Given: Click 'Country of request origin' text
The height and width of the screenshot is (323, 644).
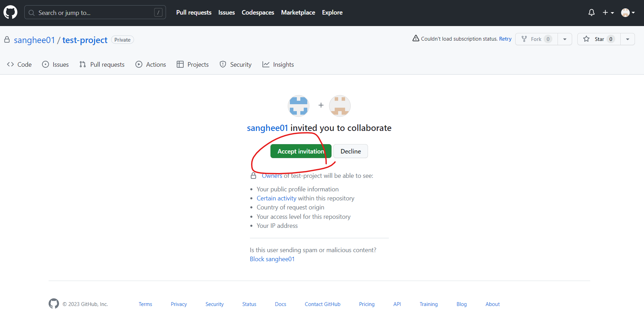Looking at the screenshot, I should (290, 207).
